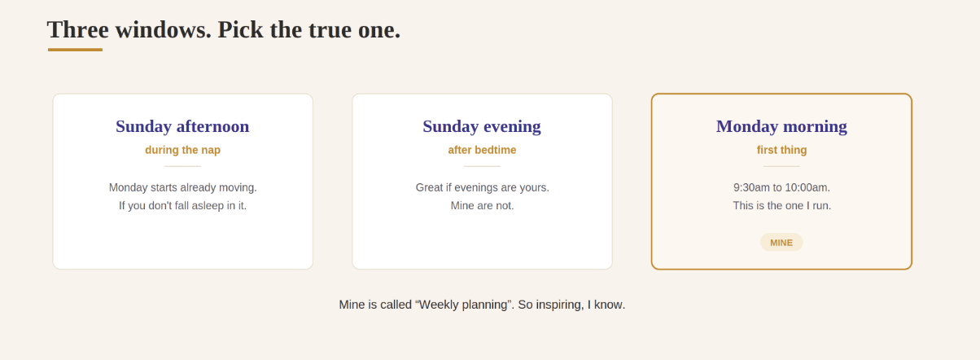Click the "during the nap" subtitle
Image resolution: width=980 pixels, height=360 pixels.
(182, 150)
